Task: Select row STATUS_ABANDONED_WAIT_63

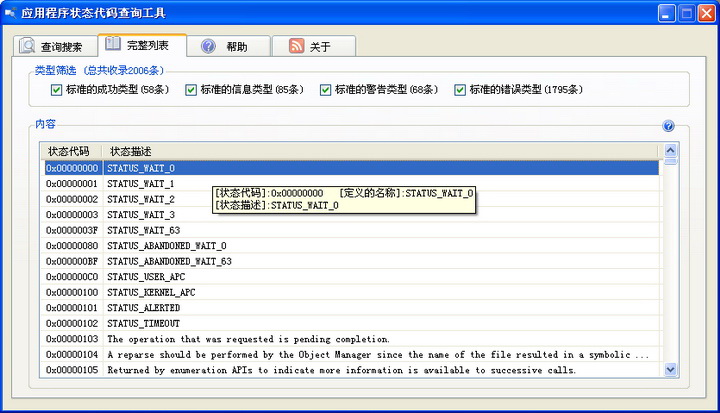Action: coord(351,261)
